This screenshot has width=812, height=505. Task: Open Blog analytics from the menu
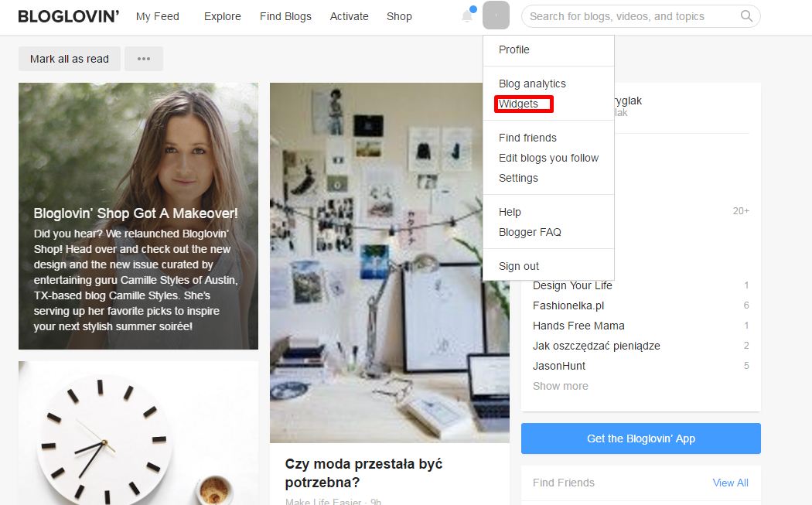coord(532,84)
